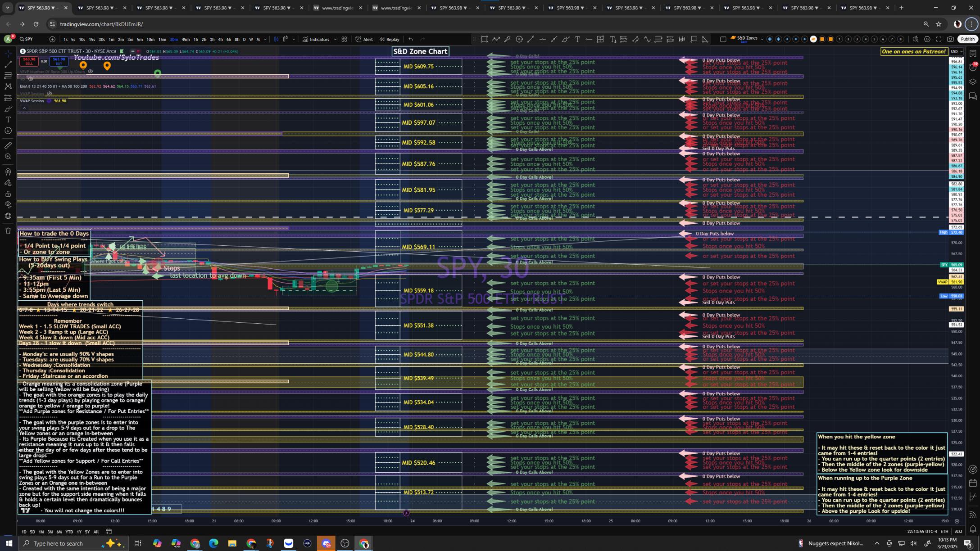Choose the 4h interval
The height and width of the screenshot is (551, 980).
click(x=220, y=40)
